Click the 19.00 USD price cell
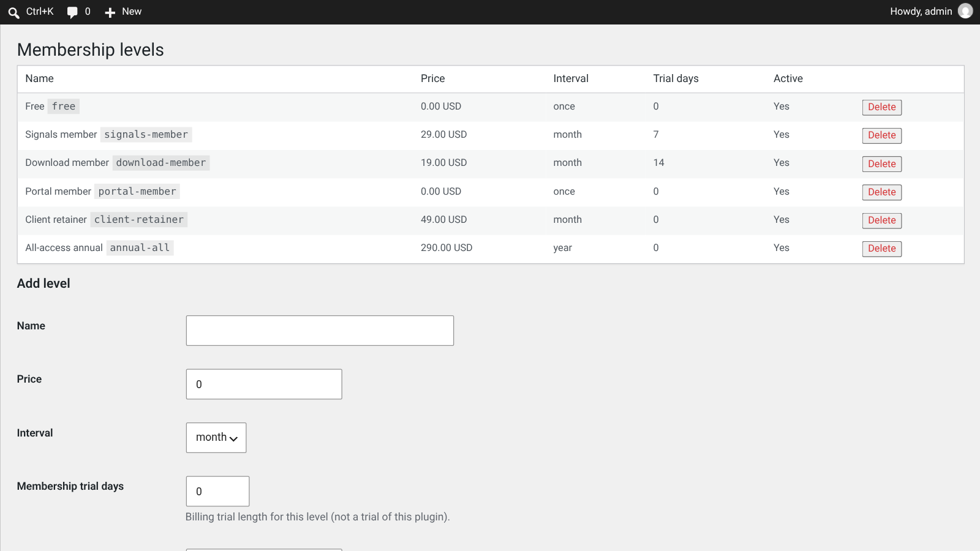The image size is (980, 551). point(443,163)
